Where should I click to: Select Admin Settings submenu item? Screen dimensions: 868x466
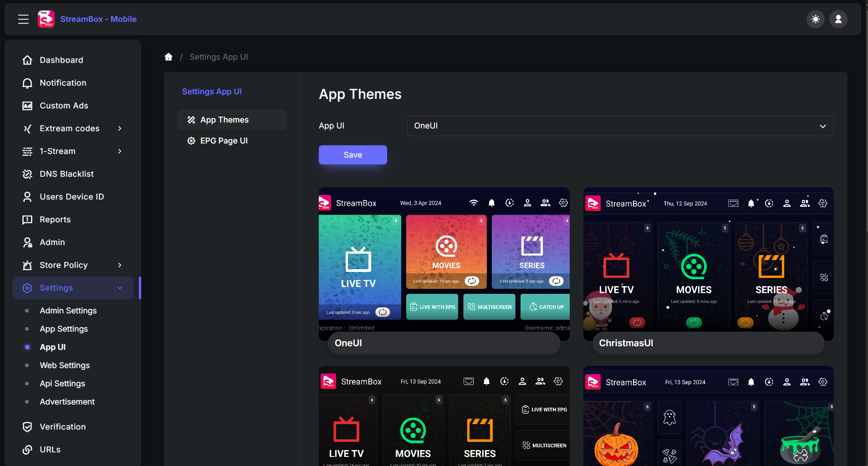coord(68,311)
